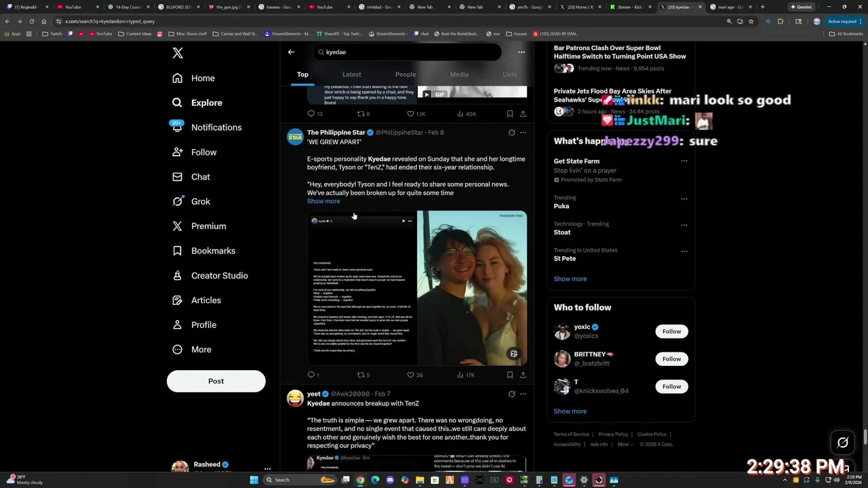Open The Philippine Star profile avatar

[295, 137]
